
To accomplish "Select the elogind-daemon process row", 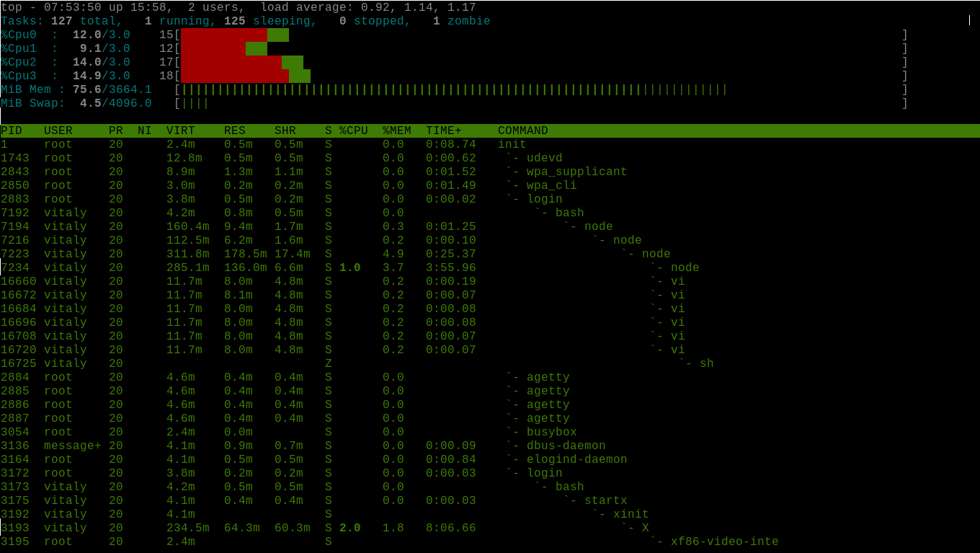I will point(576,459).
